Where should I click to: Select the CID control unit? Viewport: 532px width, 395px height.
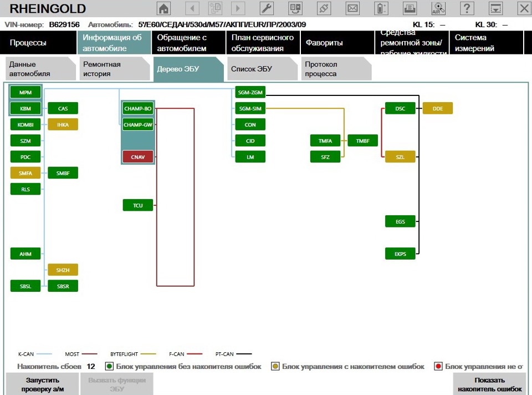[x=250, y=140]
